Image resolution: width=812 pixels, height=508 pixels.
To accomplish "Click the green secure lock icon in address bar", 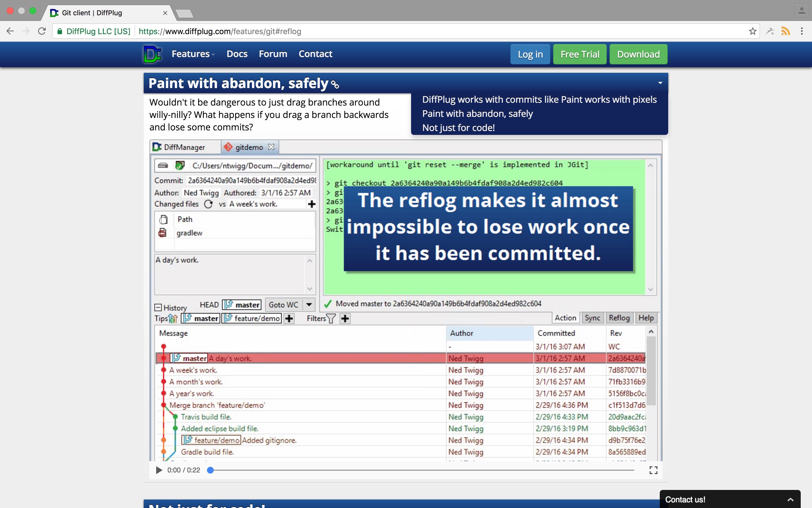I will click(x=60, y=31).
